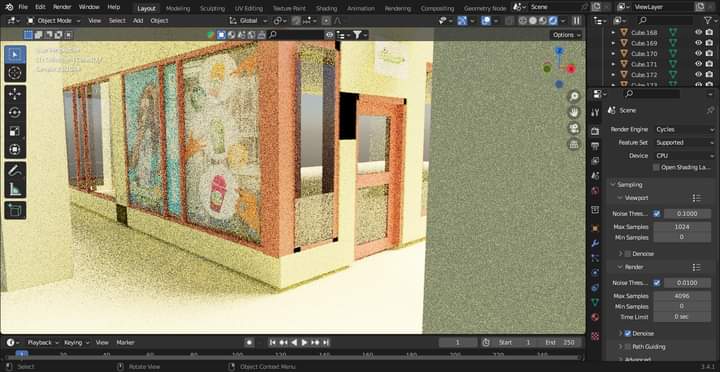Image resolution: width=720 pixels, height=372 pixels.
Task: Open the viewport Options dropdown
Action: point(566,35)
